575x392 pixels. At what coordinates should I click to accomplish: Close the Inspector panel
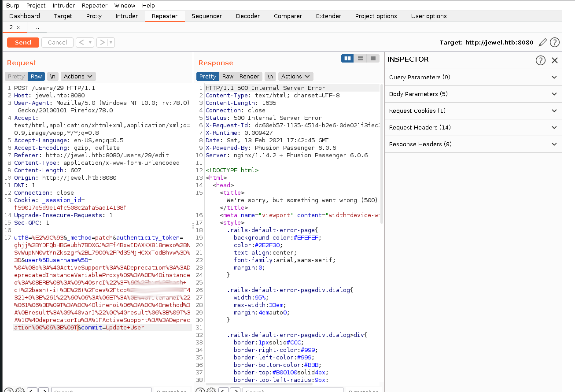click(x=555, y=60)
